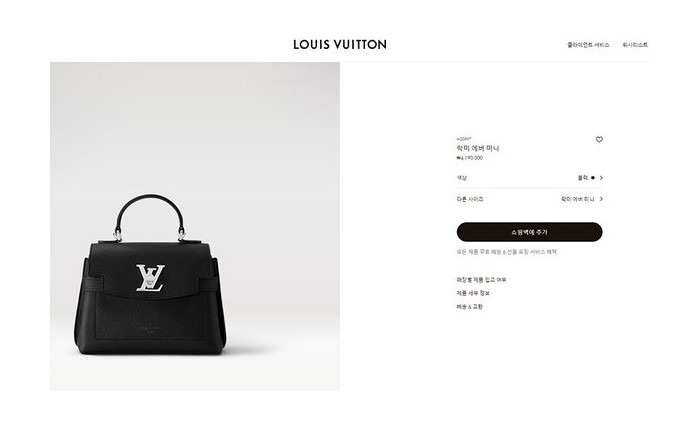Click the Louis Vuitton logo
700x421 pixels.
click(340, 45)
